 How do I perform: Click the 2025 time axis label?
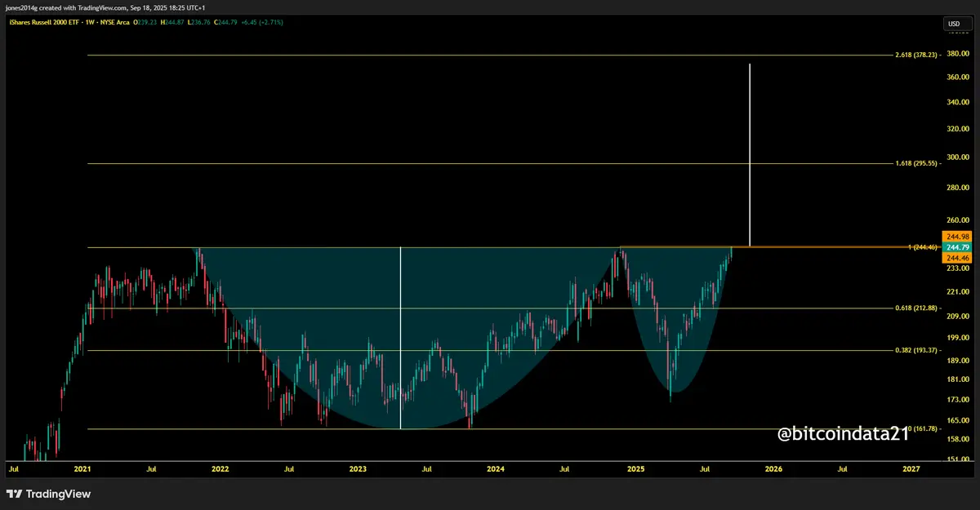pyautogui.click(x=636, y=469)
